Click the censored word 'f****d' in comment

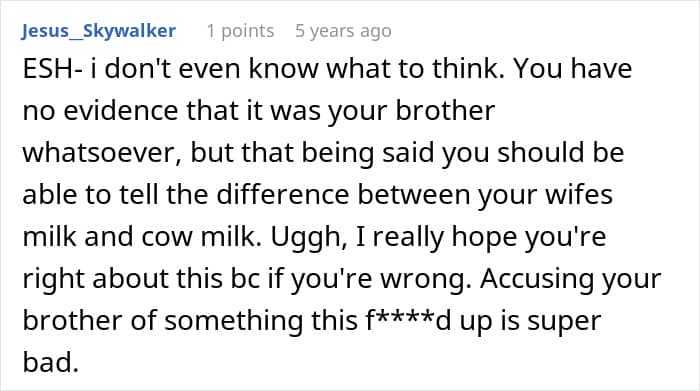pos(408,320)
